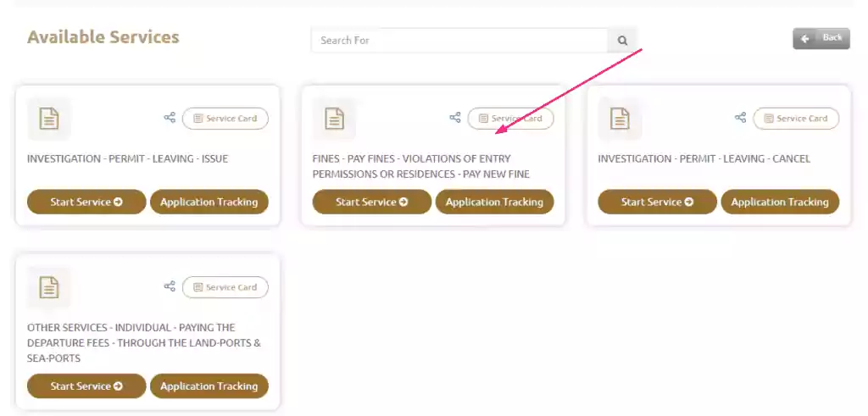Open document icon on Permit Leaving Cancel card
Screen dimensions: 868x416
coord(620,119)
